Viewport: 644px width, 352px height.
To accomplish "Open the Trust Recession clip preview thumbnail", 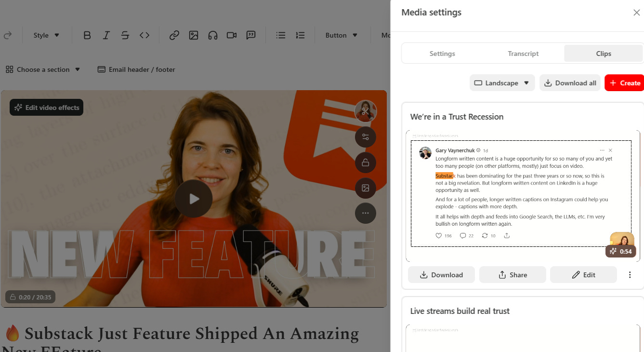I will coord(523,196).
